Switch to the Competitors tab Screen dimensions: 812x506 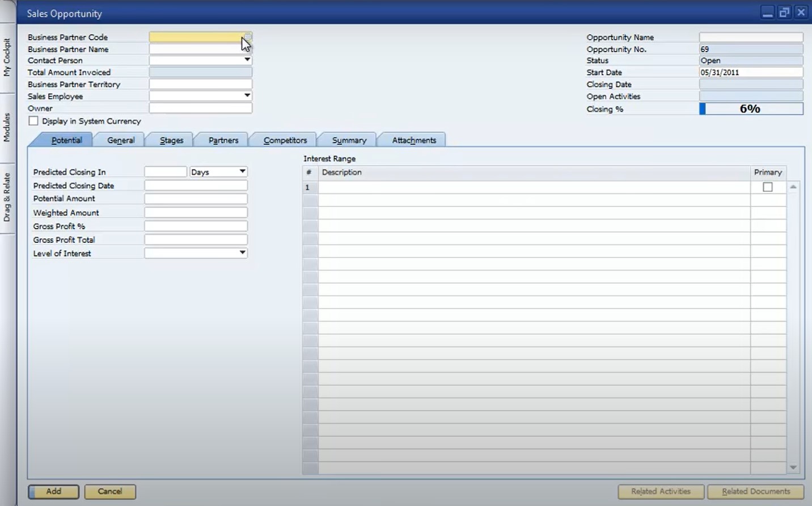coord(285,140)
